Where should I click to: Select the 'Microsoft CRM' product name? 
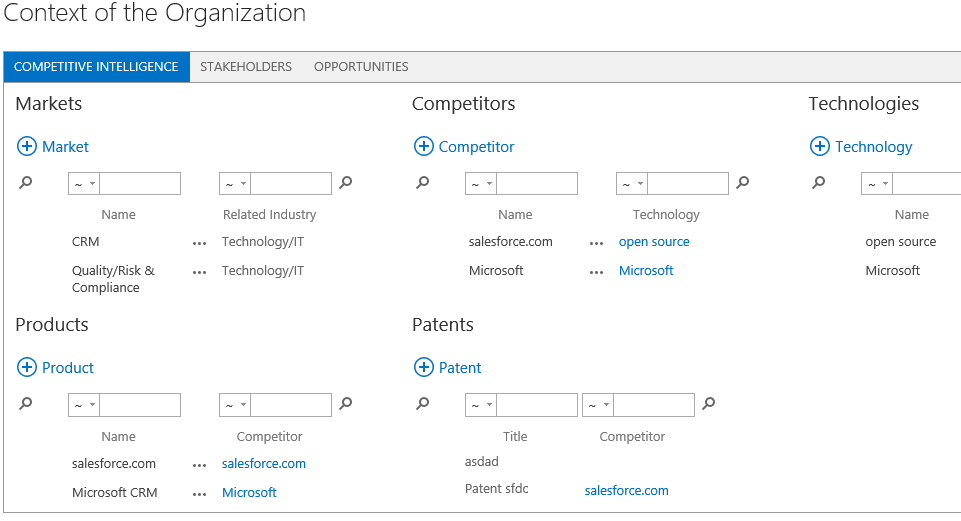point(115,492)
